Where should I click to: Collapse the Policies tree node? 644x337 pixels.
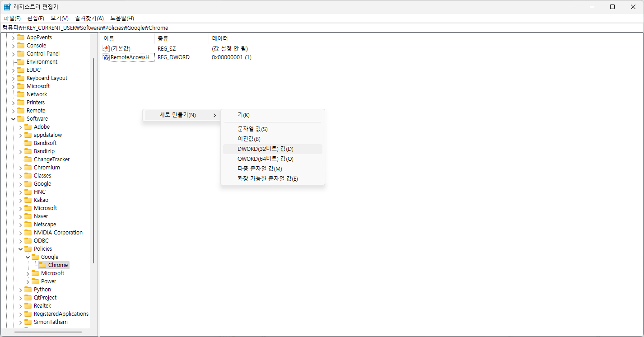click(20, 249)
